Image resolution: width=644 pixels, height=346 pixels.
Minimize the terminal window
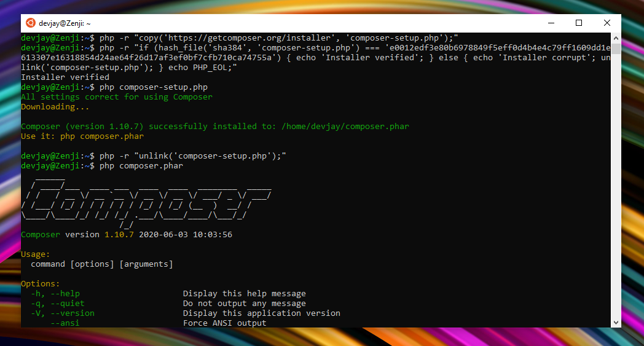tap(551, 23)
